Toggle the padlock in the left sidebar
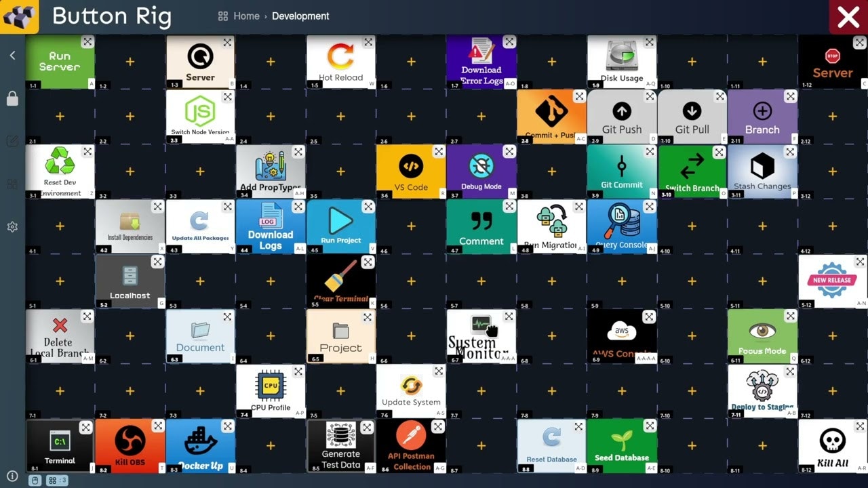The width and height of the screenshot is (868, 488). 12,99
